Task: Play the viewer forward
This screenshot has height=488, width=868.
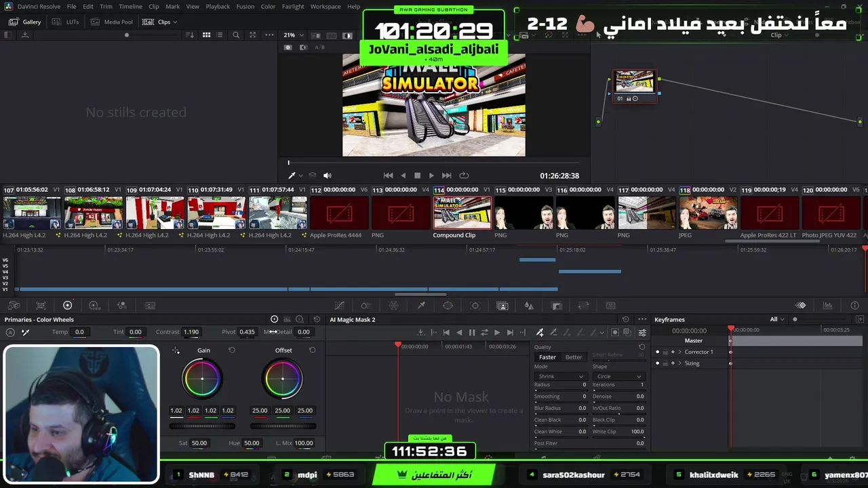Action: pyautogui.click(x=431, y=176)
